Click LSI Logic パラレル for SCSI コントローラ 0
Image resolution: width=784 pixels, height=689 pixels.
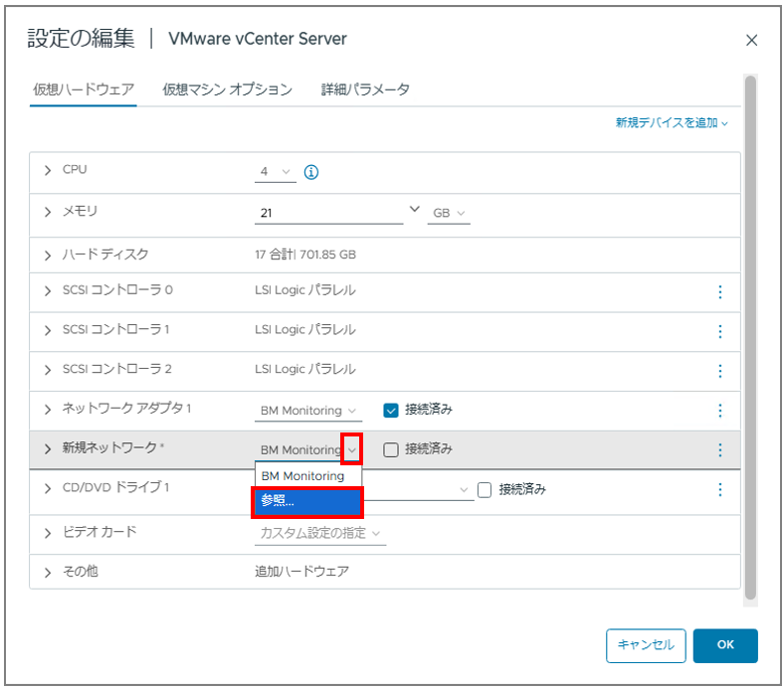[x=305, y=290]
